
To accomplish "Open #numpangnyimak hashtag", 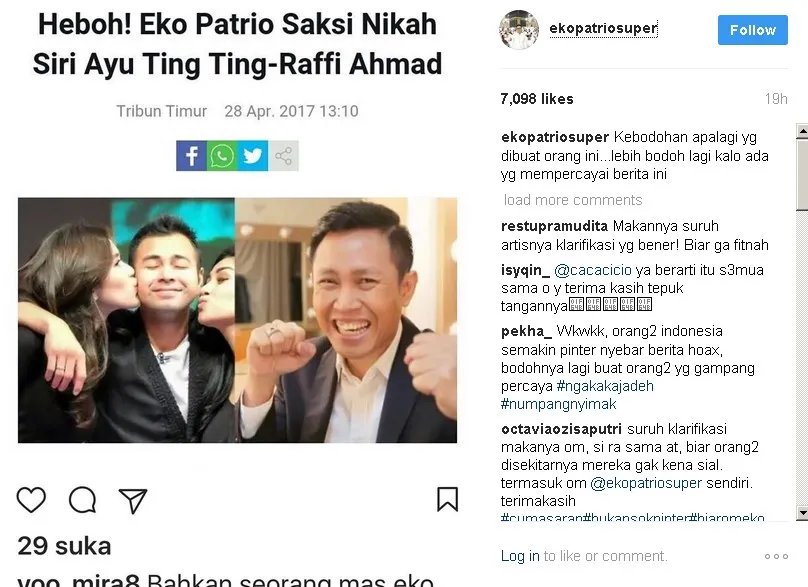I will 558,404.
